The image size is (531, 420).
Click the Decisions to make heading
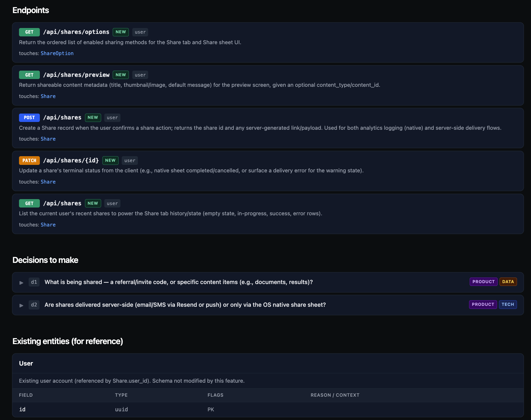pos(45,260)
